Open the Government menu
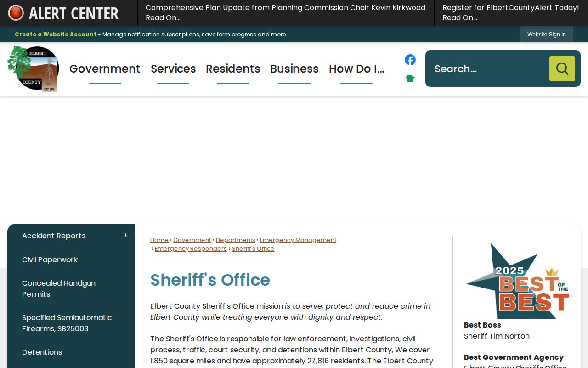 105,69
